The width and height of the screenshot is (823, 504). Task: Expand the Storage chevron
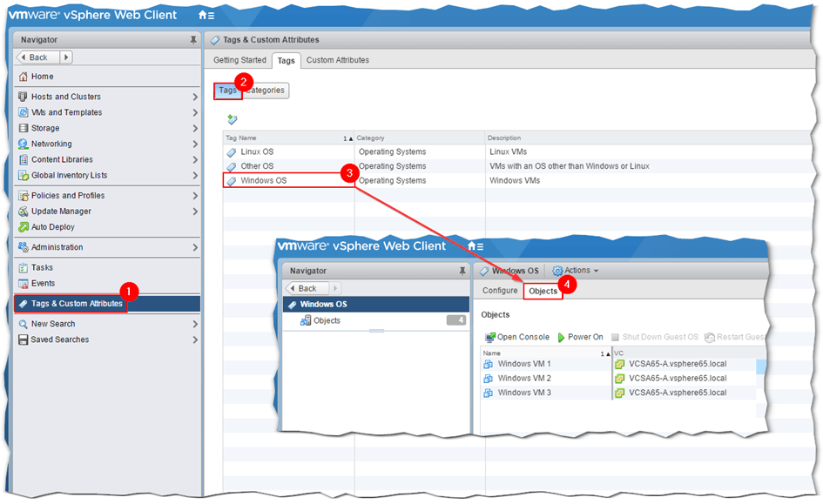pyautogui.click(x=195, y=129)
